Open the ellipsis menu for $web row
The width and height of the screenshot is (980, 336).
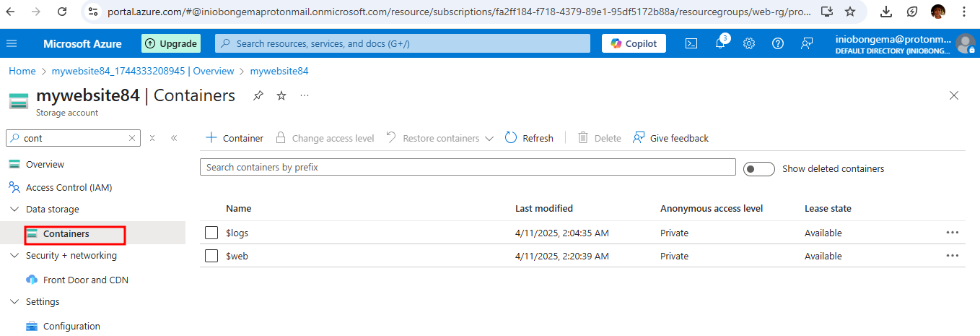pos(953,256)
